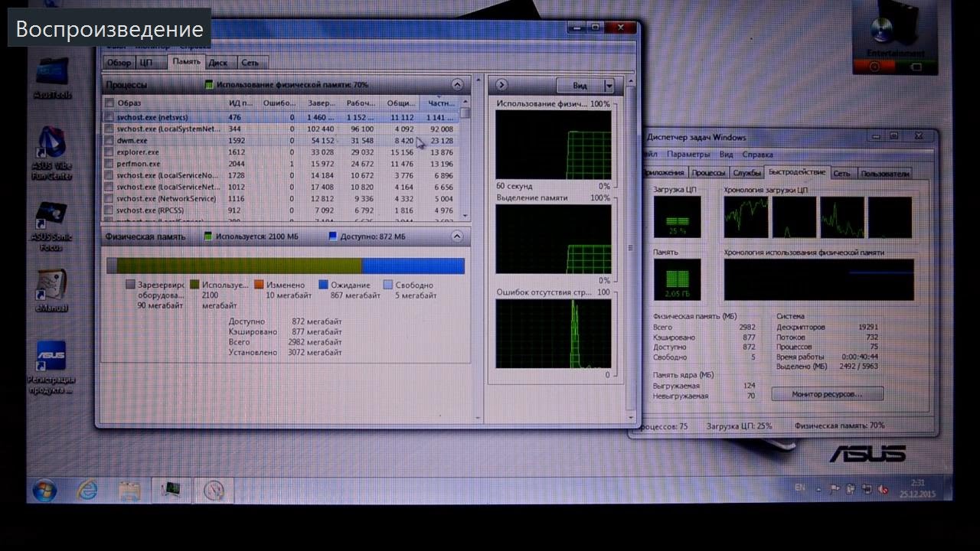Click the light-blue Свободно legend swatch
Image resolution: width=980 pixels, height=551 pixels.
[387, 285]
